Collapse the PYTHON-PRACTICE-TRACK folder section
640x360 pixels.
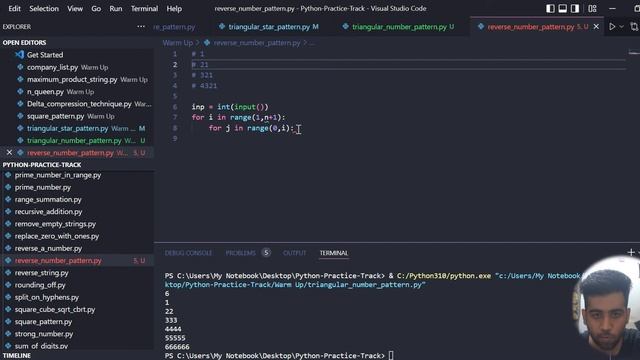click(42, 165)
